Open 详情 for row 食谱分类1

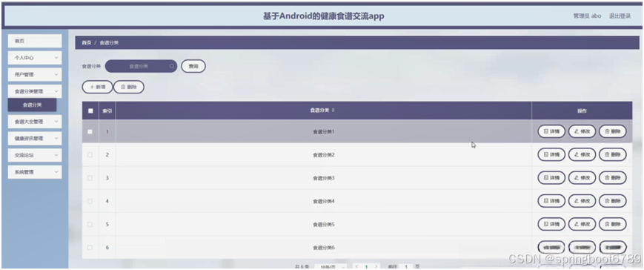click(551, 132)
